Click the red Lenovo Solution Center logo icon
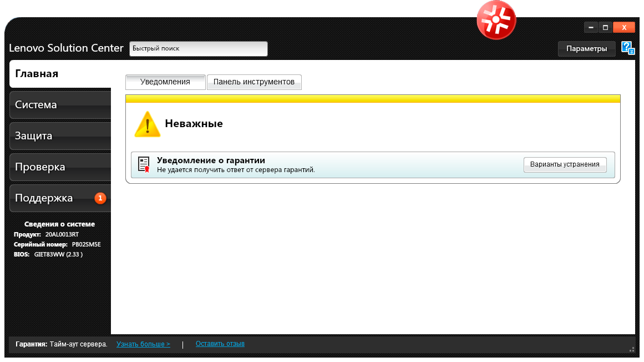Image resolution: width=644 pixels, height=362 pixels. [x=496, y=20]
